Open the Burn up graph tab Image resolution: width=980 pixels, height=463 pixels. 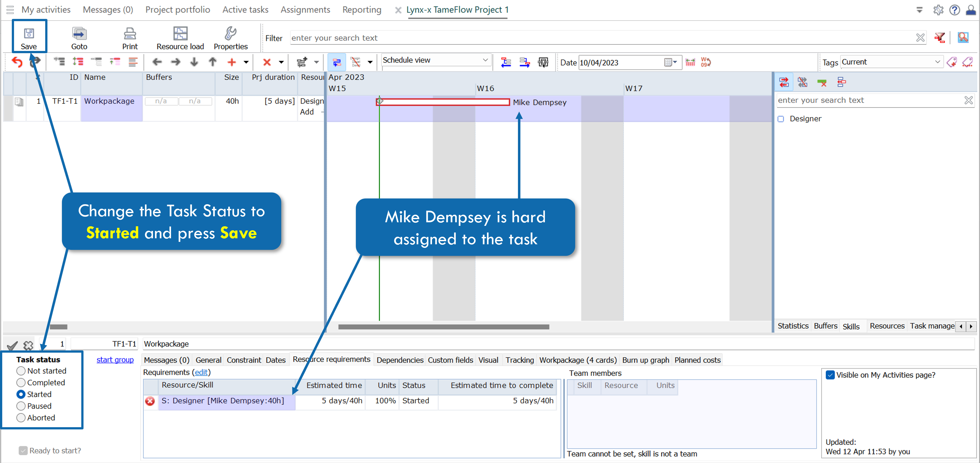646,360
